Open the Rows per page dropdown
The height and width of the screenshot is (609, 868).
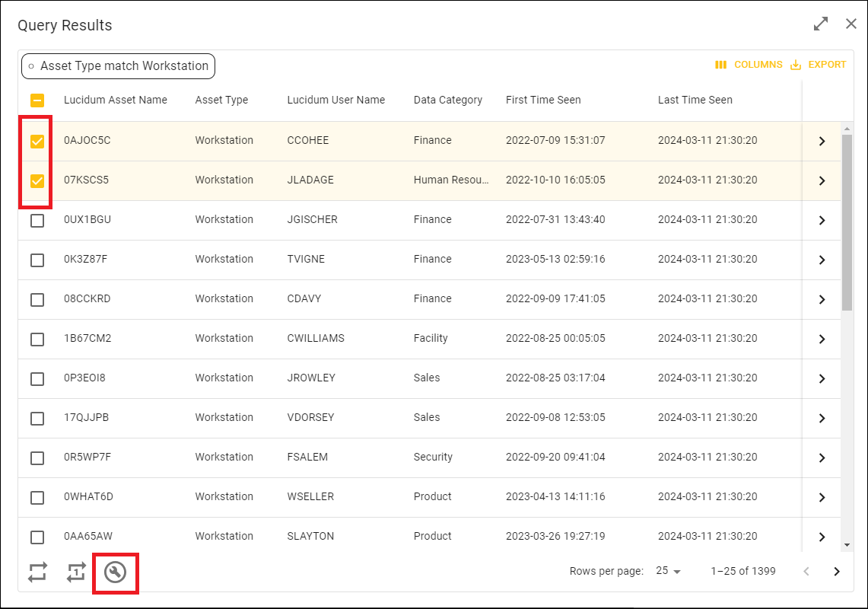click(666, 571)
